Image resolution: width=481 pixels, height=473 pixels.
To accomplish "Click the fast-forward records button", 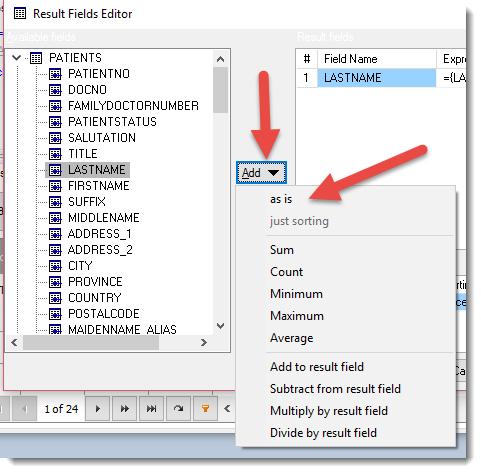I will [x=124, y=408].
